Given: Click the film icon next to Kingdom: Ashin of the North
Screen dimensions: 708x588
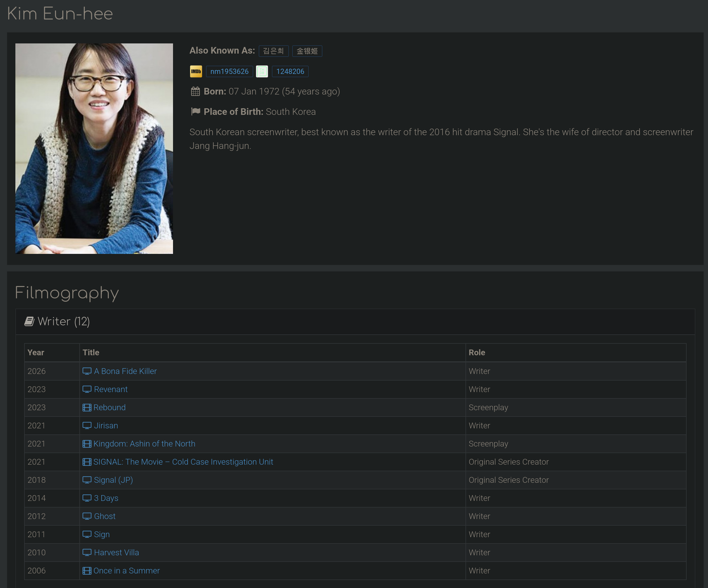Looking at the screenshot, I should (87, 444).
